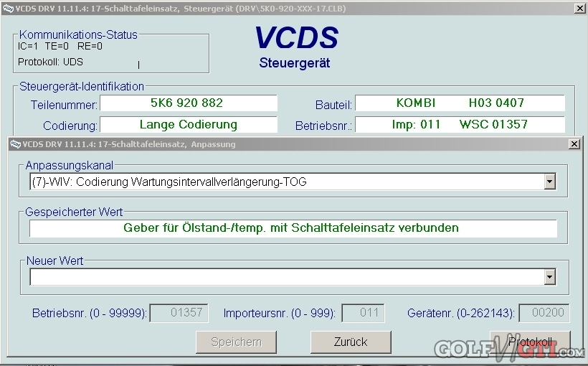Click the Kommunikations-Status group label
The height and width of the screenshot is (366, 588).
[78, 35]
